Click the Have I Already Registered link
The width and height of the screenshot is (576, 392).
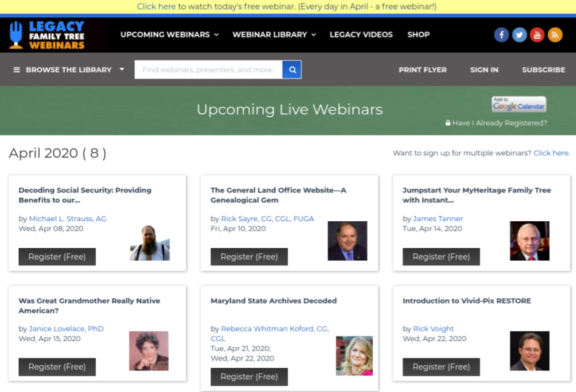click(499, 123)
